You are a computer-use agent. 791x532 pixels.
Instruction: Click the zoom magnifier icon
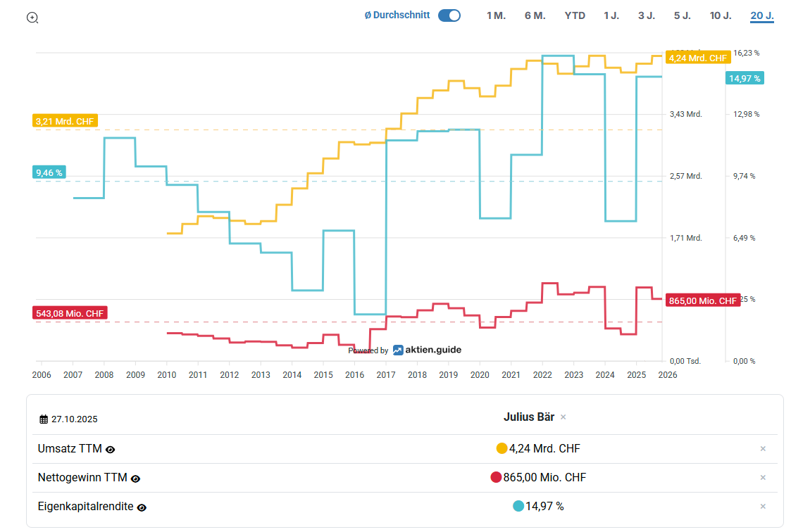click(32, 18)
